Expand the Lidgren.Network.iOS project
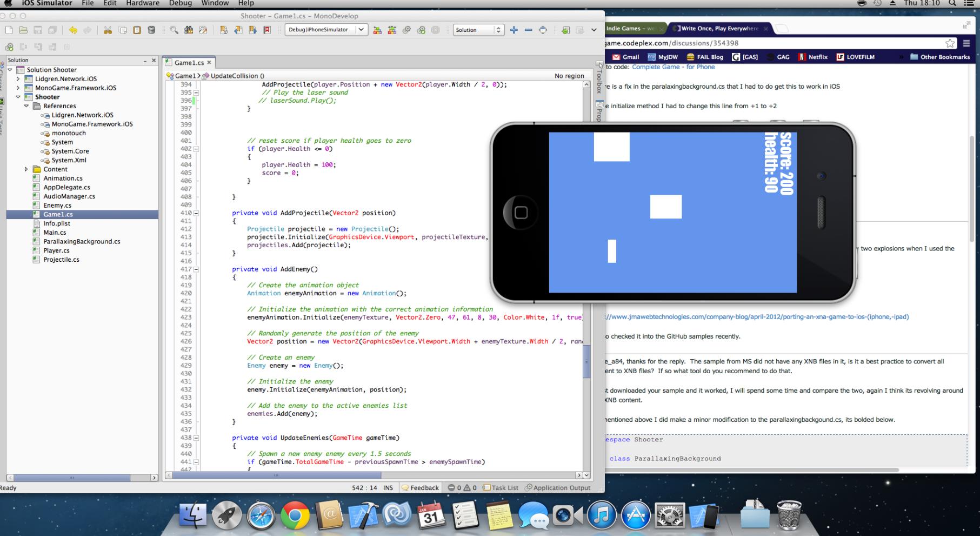Screen dimensions: 980x536 point(18,79)
